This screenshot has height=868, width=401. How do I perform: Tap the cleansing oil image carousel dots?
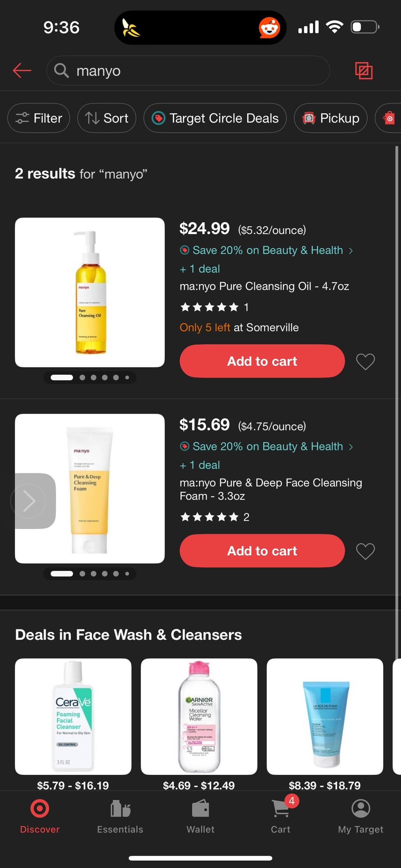[x=89, y=378]
